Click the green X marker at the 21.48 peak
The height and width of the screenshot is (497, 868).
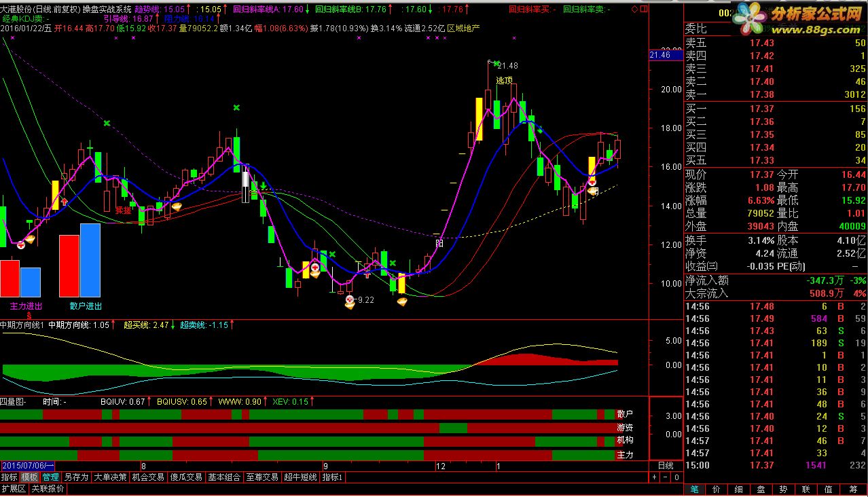[x=496, y=63]
